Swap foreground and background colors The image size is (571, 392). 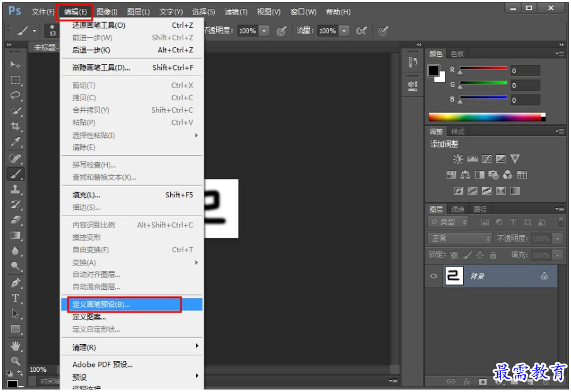point(20,372)
